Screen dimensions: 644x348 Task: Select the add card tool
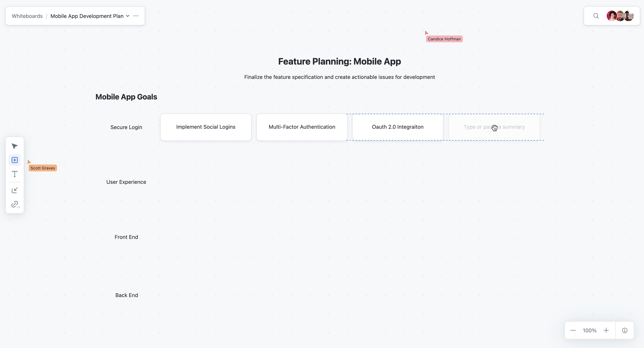tap(15, 160)
